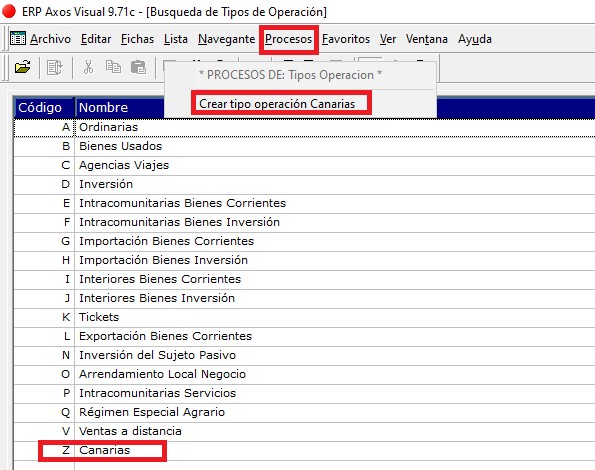The image size is (595, 470).
Task: Select the Canarias row with code Z
Action: click(x=304, y=451)
